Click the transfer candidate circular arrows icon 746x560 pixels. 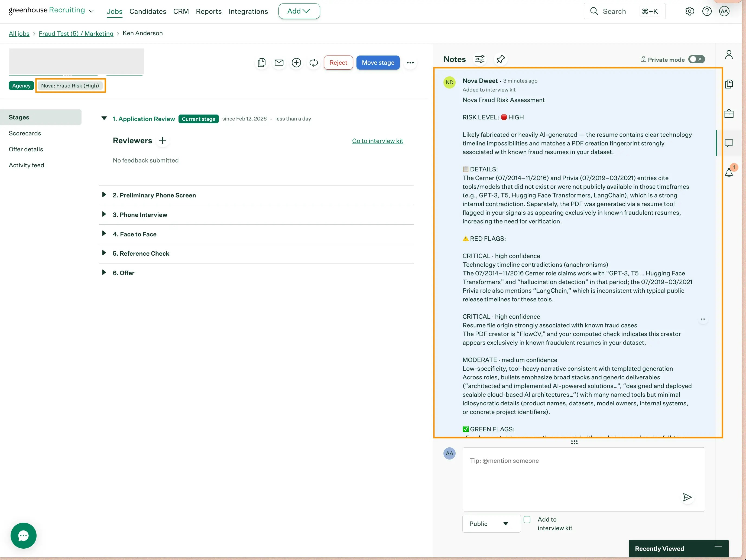(313, 62)
